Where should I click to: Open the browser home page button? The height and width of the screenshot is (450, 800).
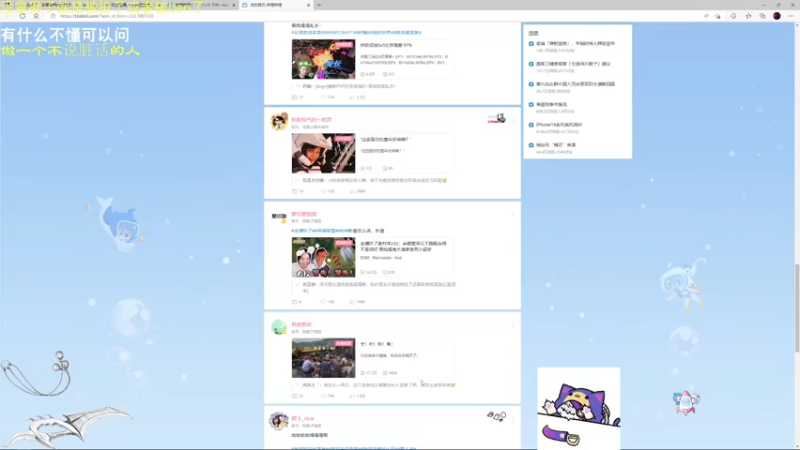tap(36, 16)
